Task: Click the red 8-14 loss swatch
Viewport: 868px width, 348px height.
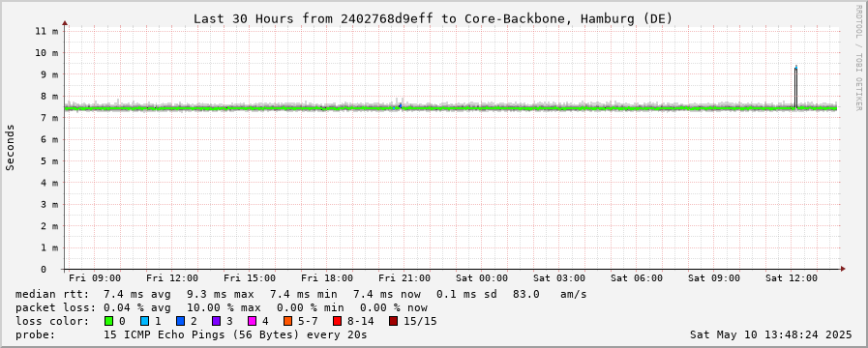Action: pyautogui.click(x=337, y=321)
